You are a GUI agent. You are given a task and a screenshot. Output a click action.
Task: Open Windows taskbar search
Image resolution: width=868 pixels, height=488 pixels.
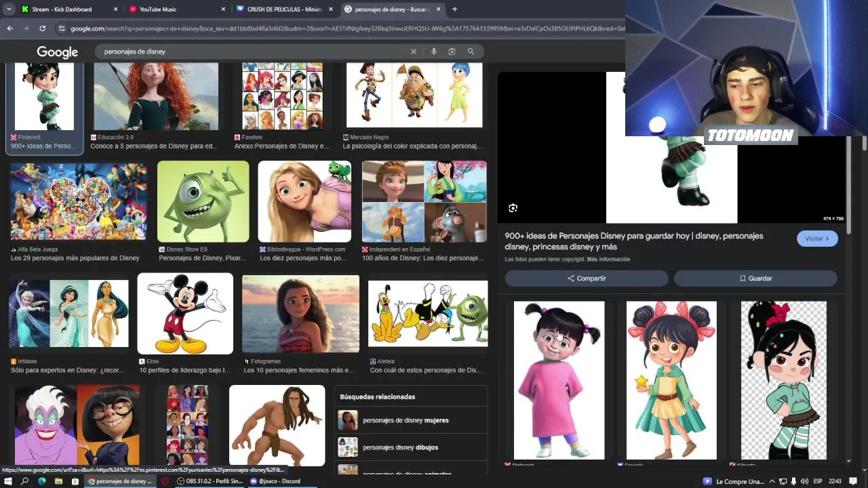coord(24,481)
